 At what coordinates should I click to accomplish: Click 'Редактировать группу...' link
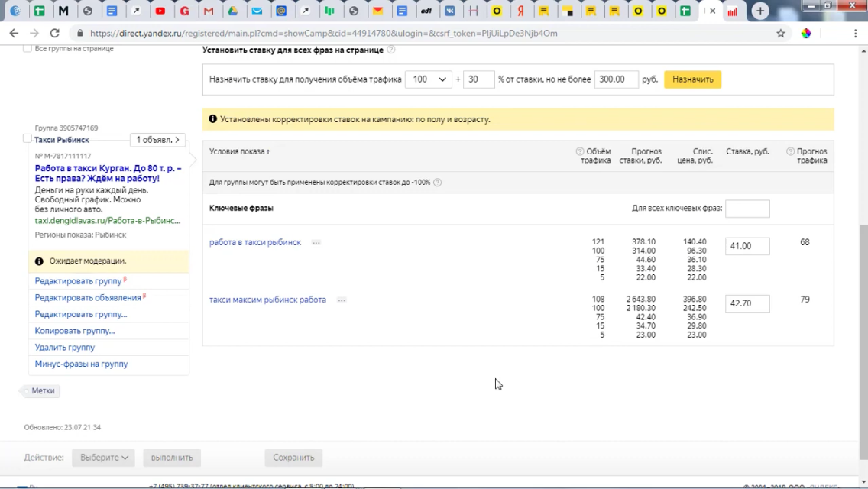[x=81, y=314]
